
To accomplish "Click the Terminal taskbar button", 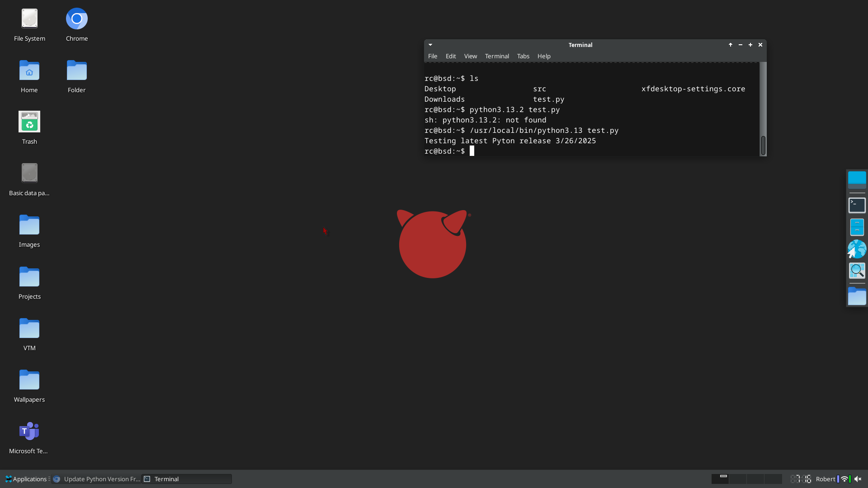I will pos(187,479).
